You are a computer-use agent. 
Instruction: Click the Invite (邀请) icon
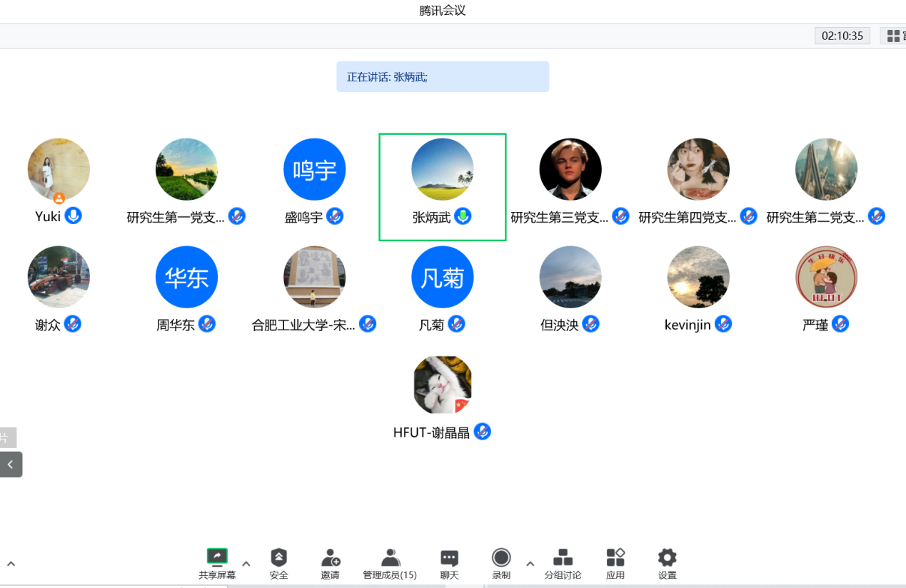tap(330, 557)
